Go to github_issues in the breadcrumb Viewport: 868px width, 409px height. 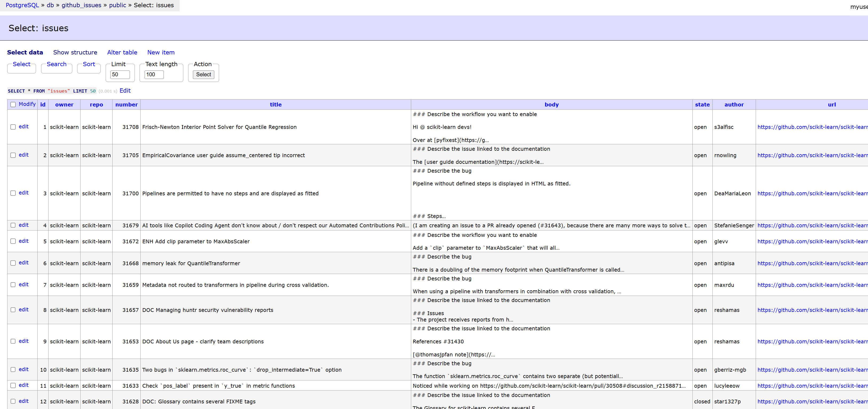(81, 5)
